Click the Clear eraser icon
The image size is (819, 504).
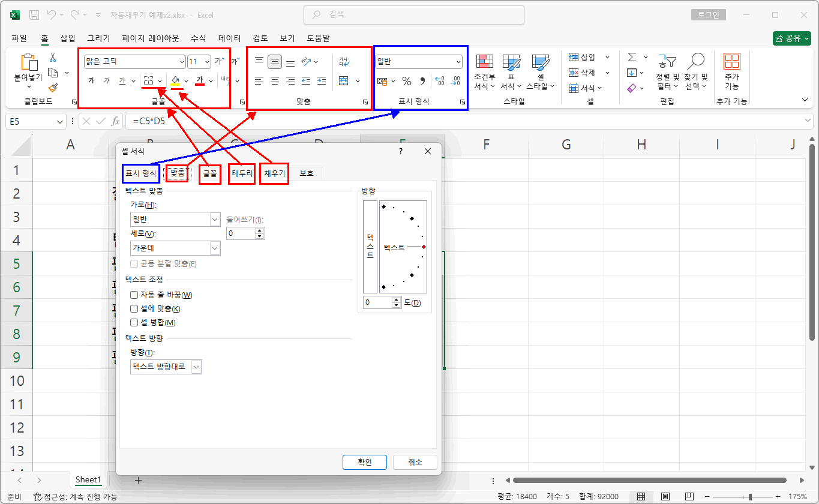(x=631, y=88)
